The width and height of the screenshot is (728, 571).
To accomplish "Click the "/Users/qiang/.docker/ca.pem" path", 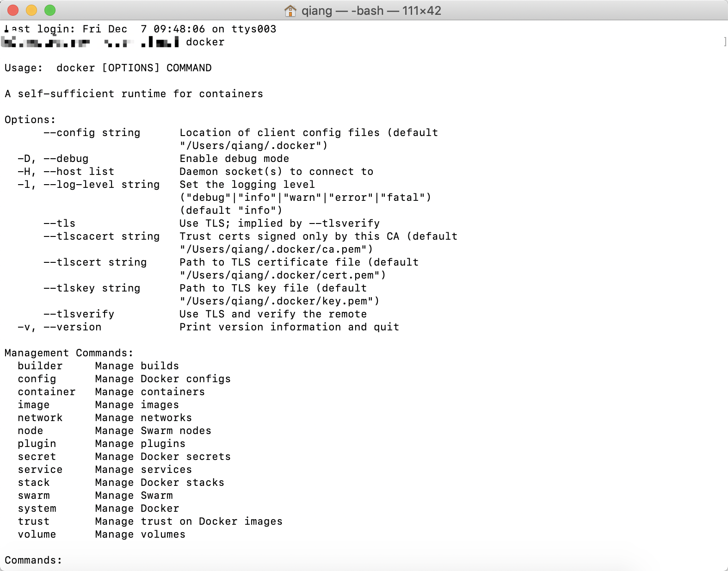I will pos(276,249).
